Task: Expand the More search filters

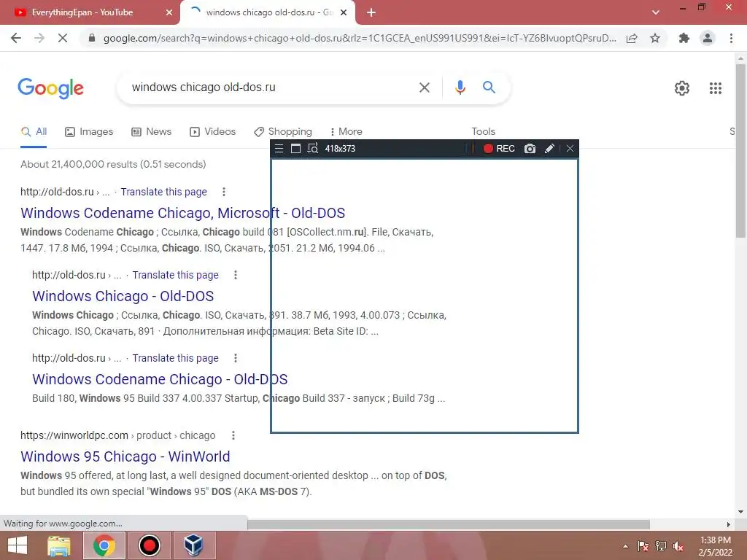Action: [346, 131]
